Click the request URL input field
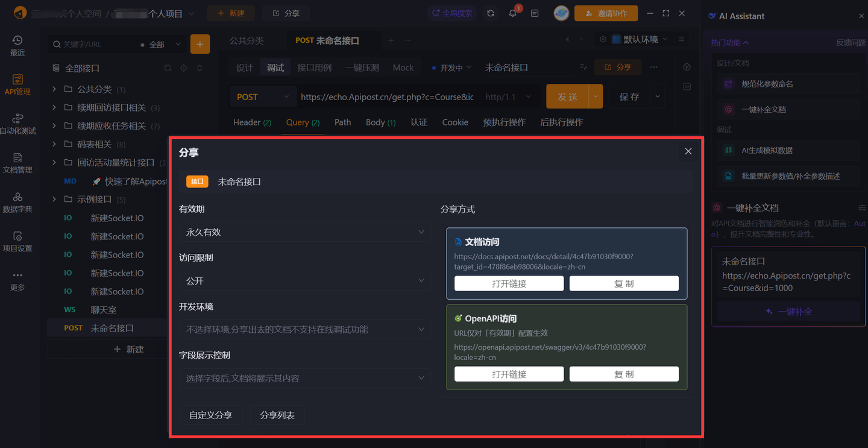Viewport: 868px width, 448px height. (x=388, y=96)
